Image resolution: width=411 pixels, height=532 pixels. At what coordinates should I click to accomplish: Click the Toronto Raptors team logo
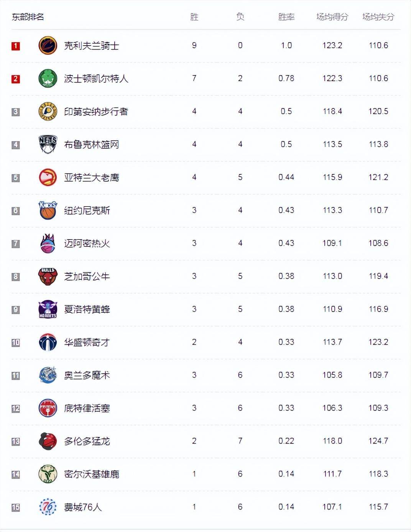tap(48, 441)
